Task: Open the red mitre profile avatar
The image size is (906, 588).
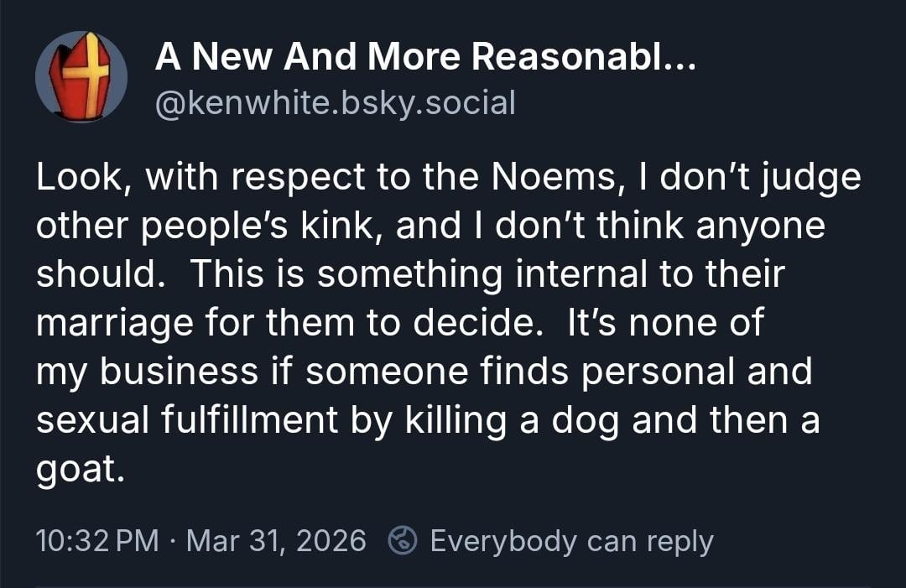Action: pos(81,76)
